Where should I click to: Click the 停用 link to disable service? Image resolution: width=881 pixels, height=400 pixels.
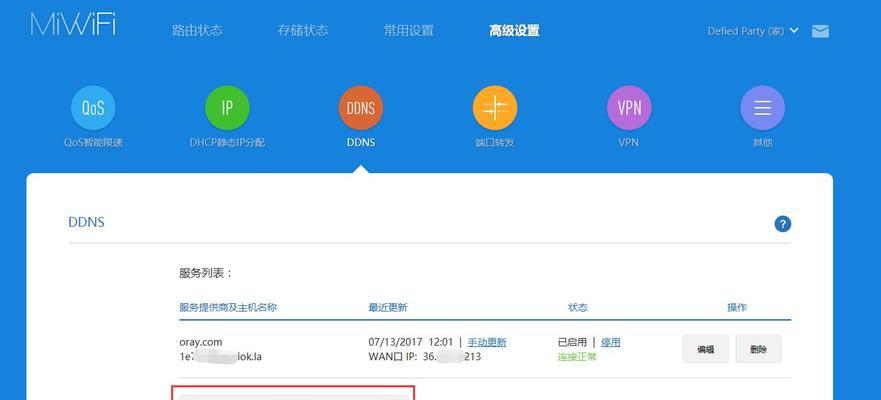[611, 342]
